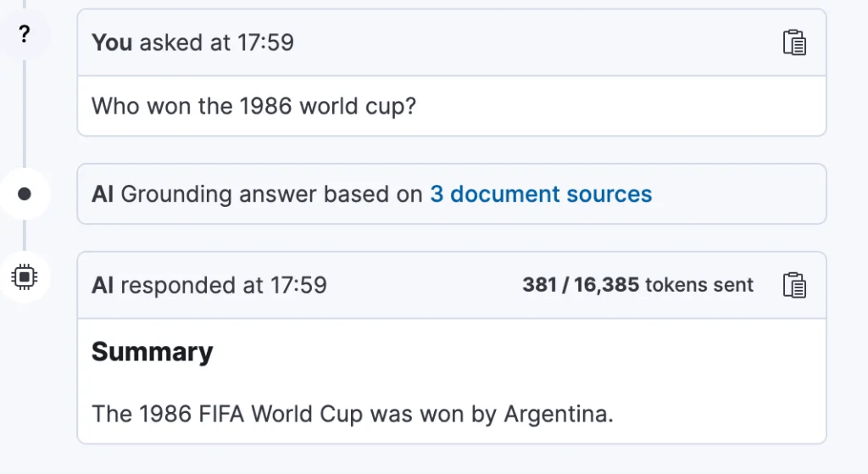Click the bold 'AI' label in grounding row

click(x=103, y=194)
